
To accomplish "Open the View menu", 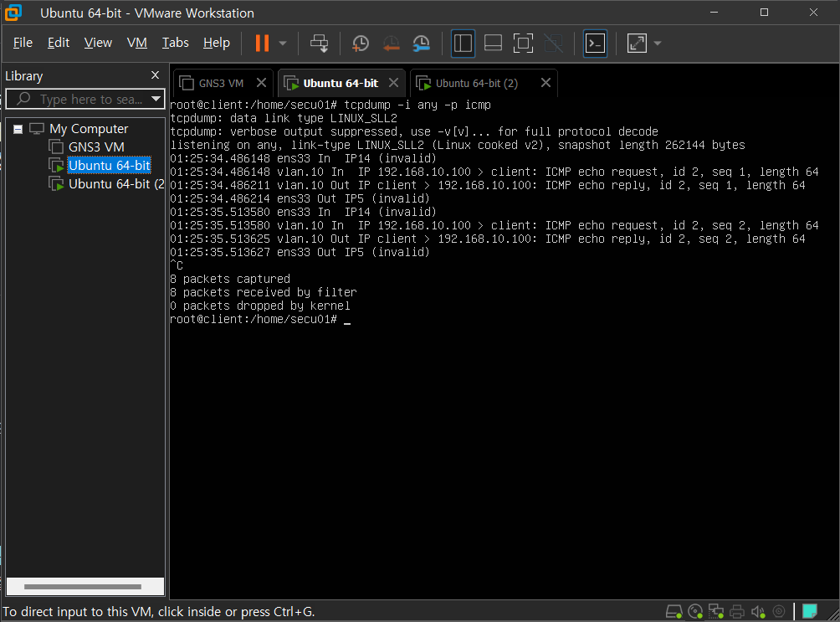I will [98, 43].
